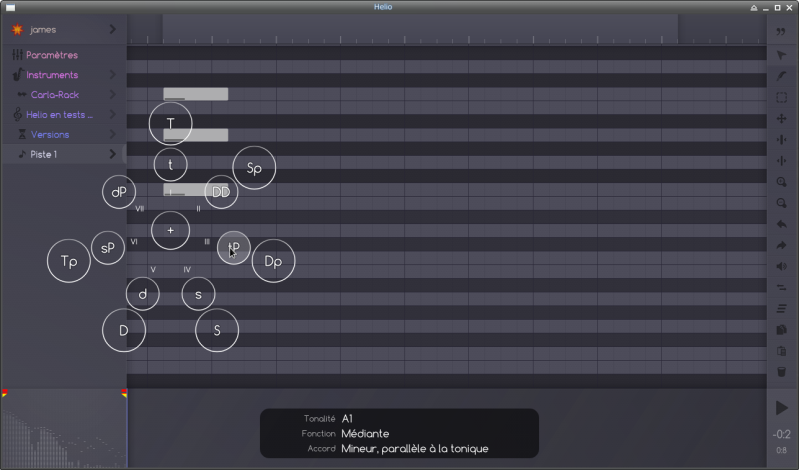
Task: Expand the james root chevron
Action: 113,30
